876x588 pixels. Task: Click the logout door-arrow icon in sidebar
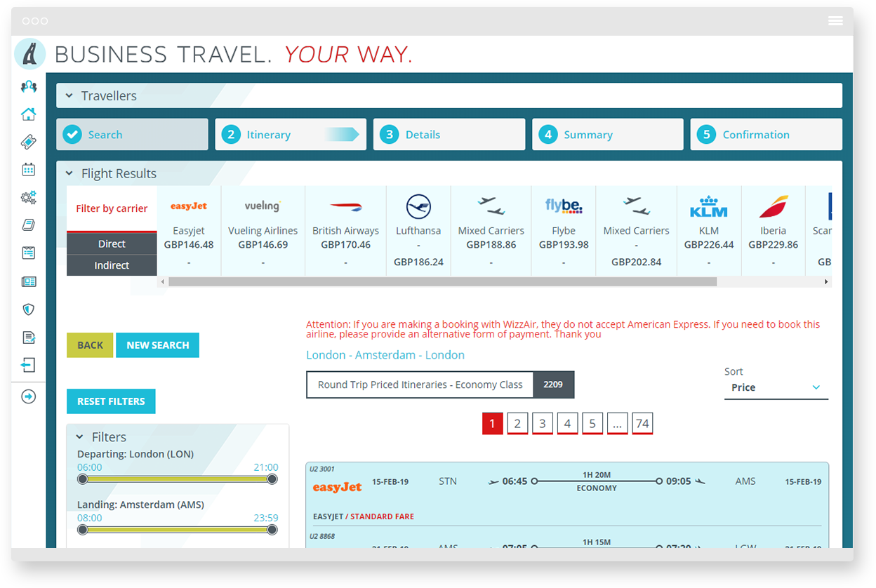click(28, 366)
